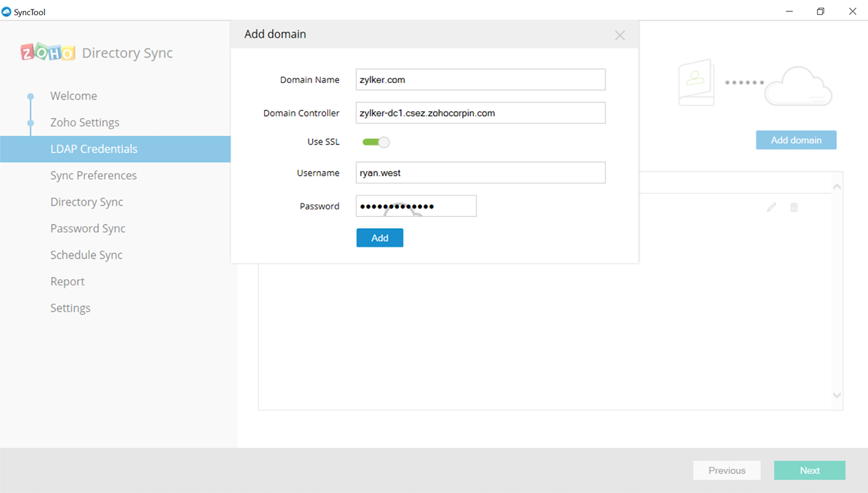This screenshot has width=868, height=493.
Task: Click the Add domain button on right
Action: coord(796,140)
